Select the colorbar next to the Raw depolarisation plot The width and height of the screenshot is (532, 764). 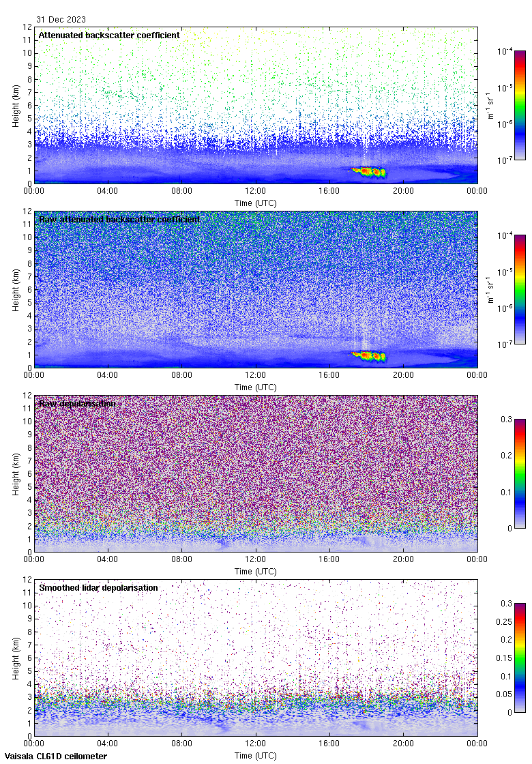520,473
